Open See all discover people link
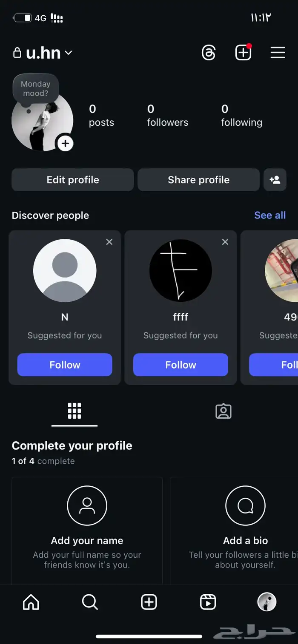298x644 pixels. [x=270, y=215]
